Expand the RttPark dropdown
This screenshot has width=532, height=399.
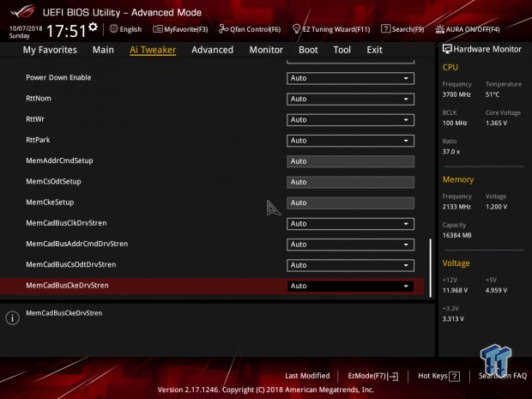[350, 141]
